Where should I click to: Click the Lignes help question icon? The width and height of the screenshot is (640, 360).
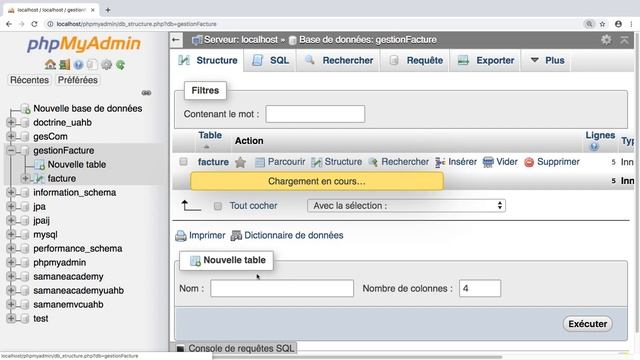(594, 146)
